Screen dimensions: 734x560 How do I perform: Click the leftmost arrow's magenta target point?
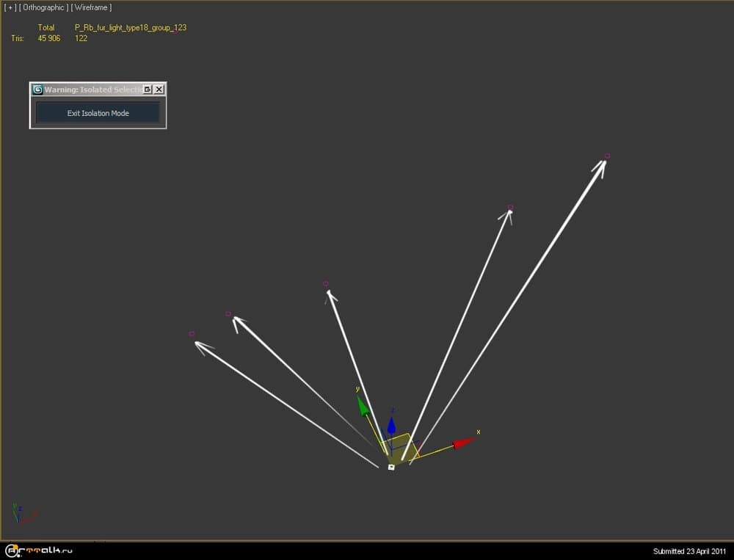(192, 334)
